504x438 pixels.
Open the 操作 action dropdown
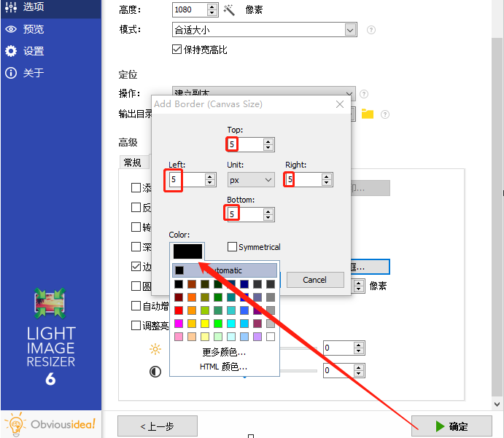263,93
